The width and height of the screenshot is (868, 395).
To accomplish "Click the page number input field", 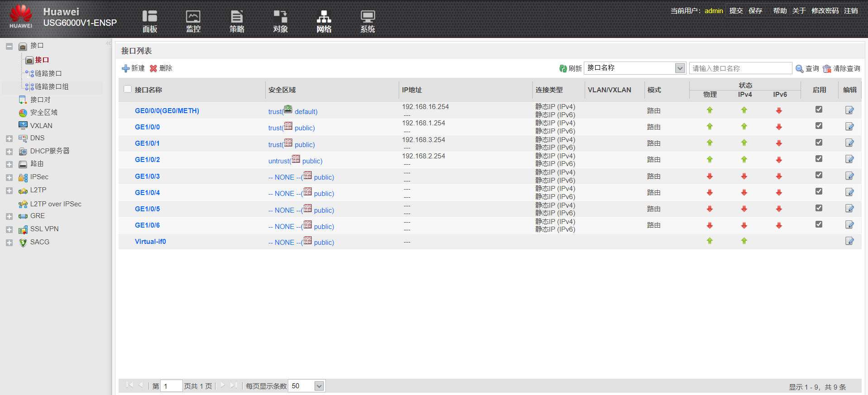I will (172, 386).
